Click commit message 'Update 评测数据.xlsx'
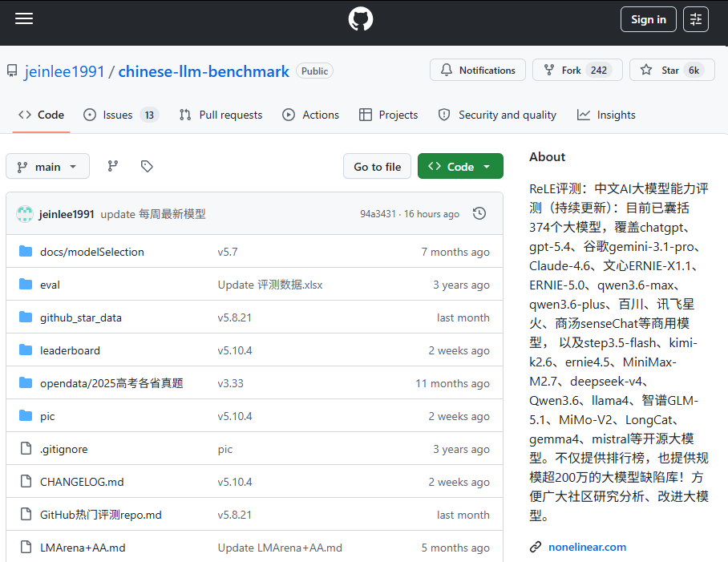The height and width of the screenshot is (562, 728). (269, 285)
